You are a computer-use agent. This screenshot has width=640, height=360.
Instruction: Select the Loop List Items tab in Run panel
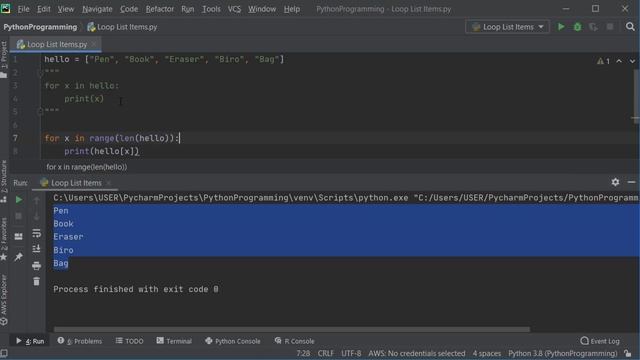tap(76, 183)
